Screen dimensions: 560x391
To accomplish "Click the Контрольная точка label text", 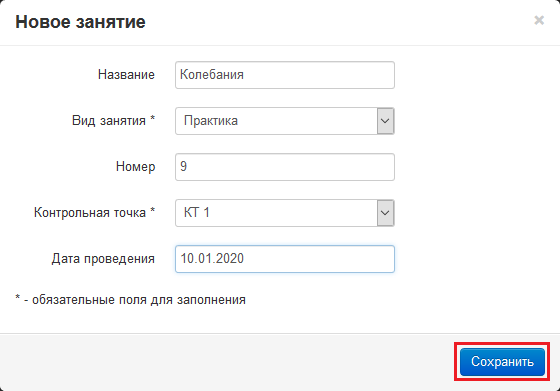I will pos(90,213).
